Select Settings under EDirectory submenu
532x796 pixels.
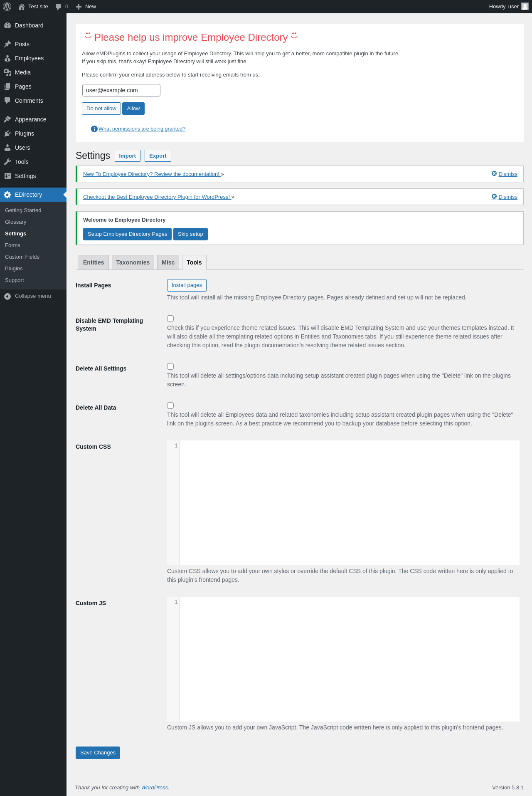(16, 234)
